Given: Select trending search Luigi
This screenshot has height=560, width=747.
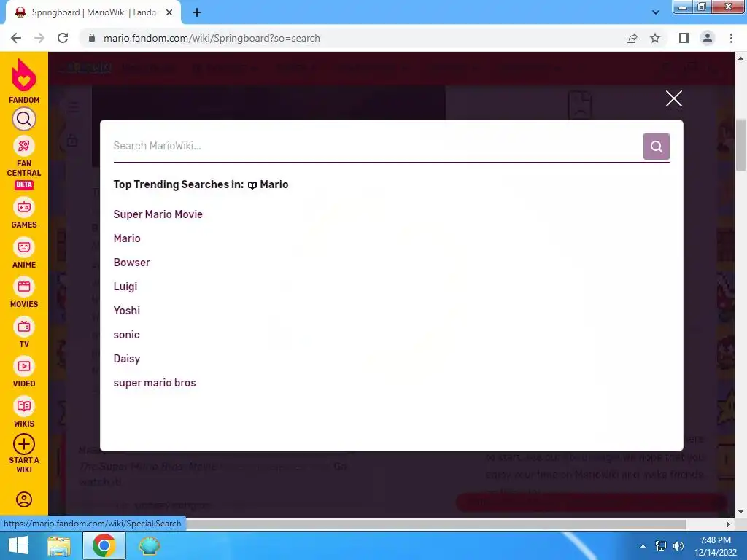Looking at the screenshot, I should [x=125, y=286].
